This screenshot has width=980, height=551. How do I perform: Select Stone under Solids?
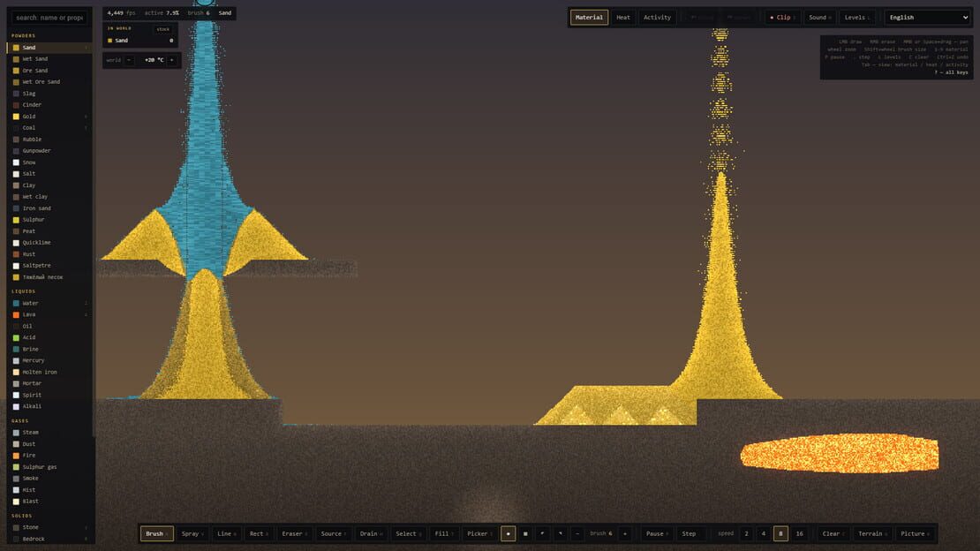[49, 527]
